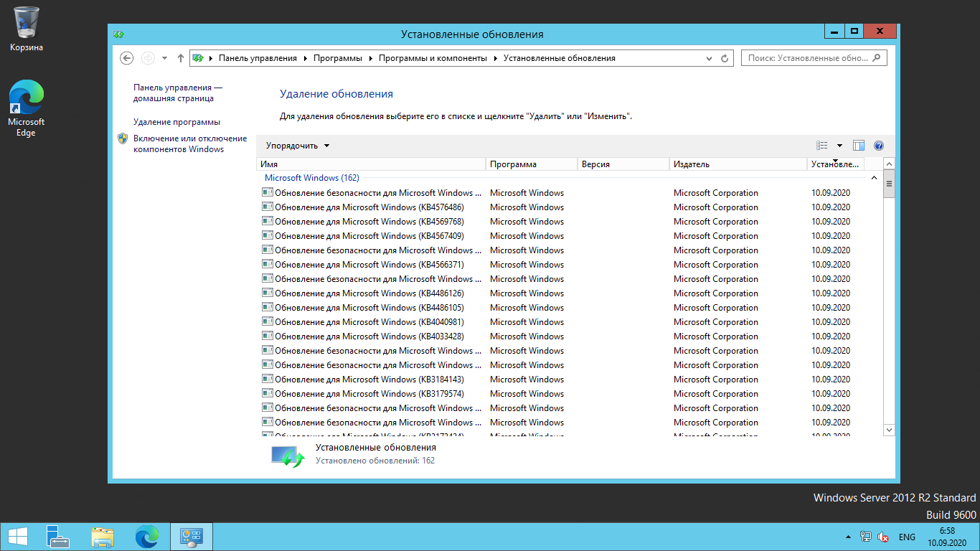Screen dimensions: 980x551
Task: Click the Forward navigation arrow
Action: coord(147,58)
